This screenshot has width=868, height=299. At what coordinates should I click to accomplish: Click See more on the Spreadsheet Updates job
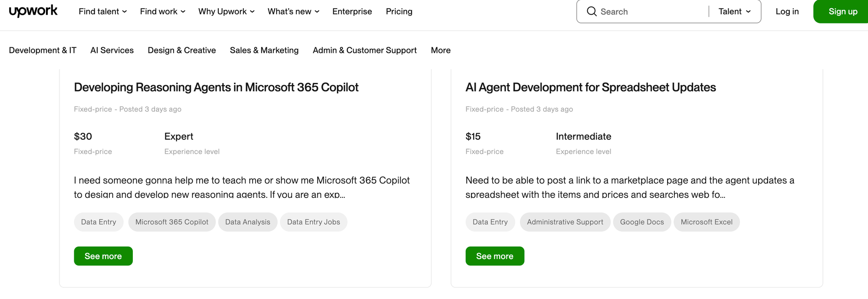[495, 256]
